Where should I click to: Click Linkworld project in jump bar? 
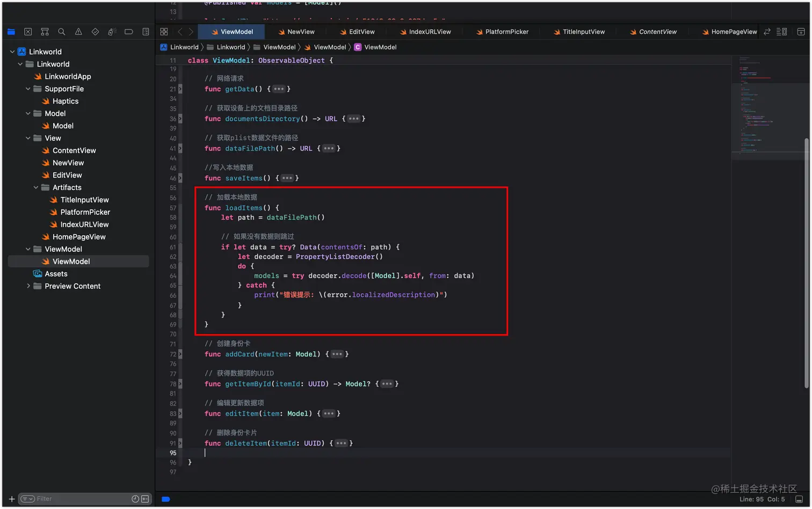pyautogui.click(x=179, y=47)
